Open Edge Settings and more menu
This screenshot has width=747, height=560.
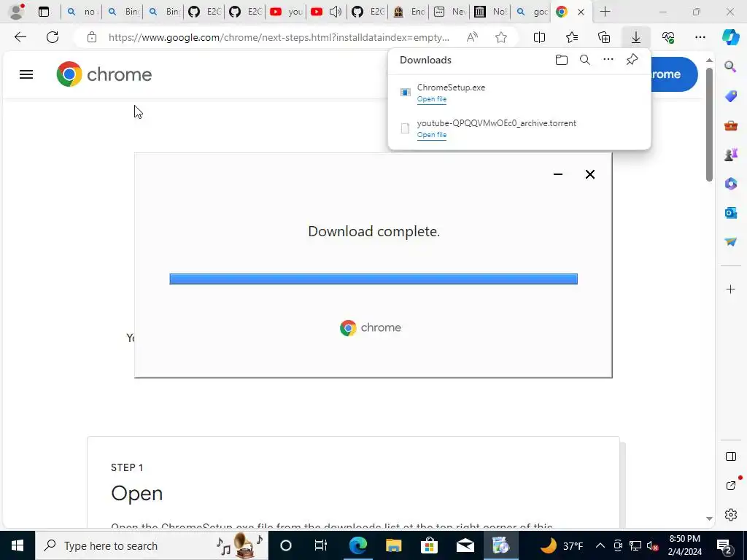coord(700,37)
